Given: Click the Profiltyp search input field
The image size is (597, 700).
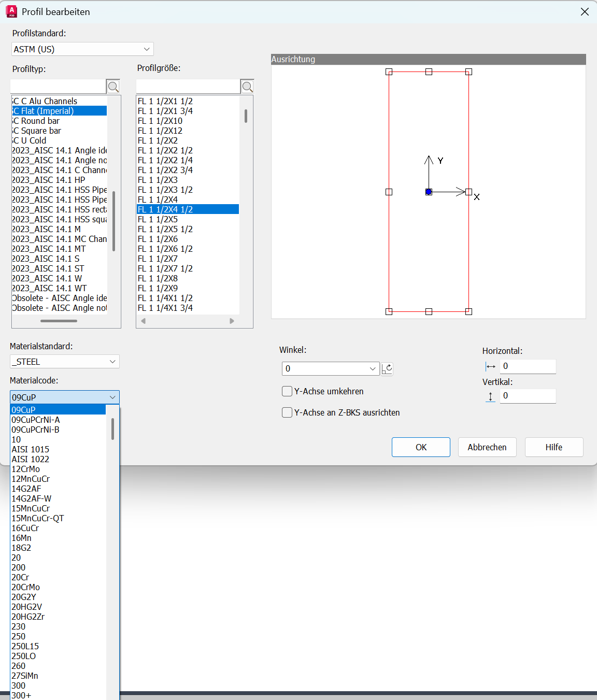Looking at the screenshot, I should (58, 87).
